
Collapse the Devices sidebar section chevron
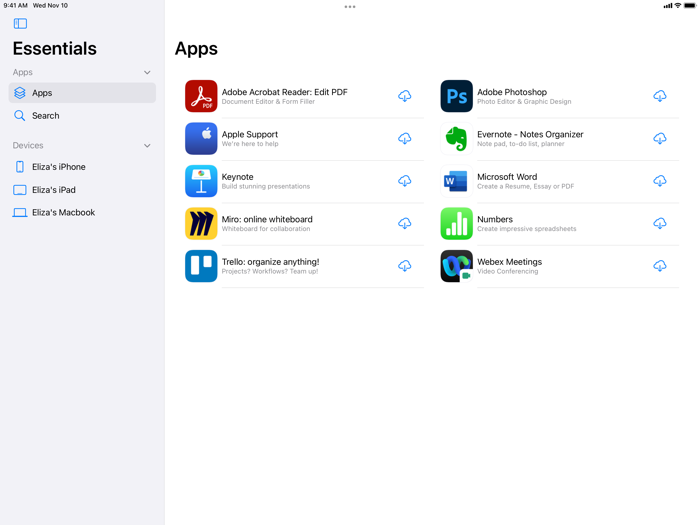pyautogui.click(x=147, y=146)
